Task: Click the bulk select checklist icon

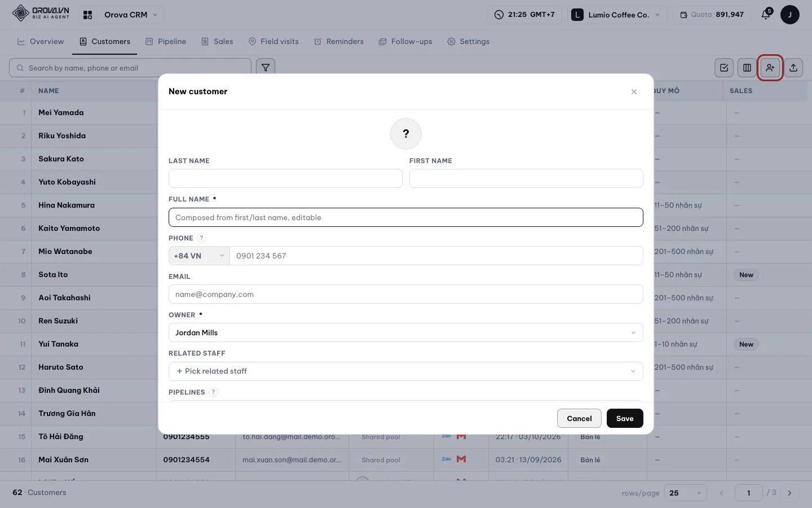Action: point(724,68)
